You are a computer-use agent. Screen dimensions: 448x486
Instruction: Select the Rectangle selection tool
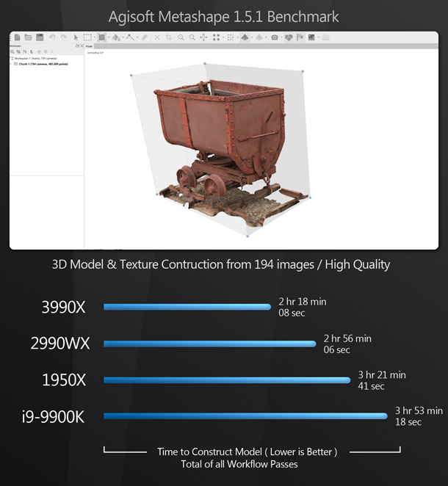pyautogui.click(x=87, y=37)
